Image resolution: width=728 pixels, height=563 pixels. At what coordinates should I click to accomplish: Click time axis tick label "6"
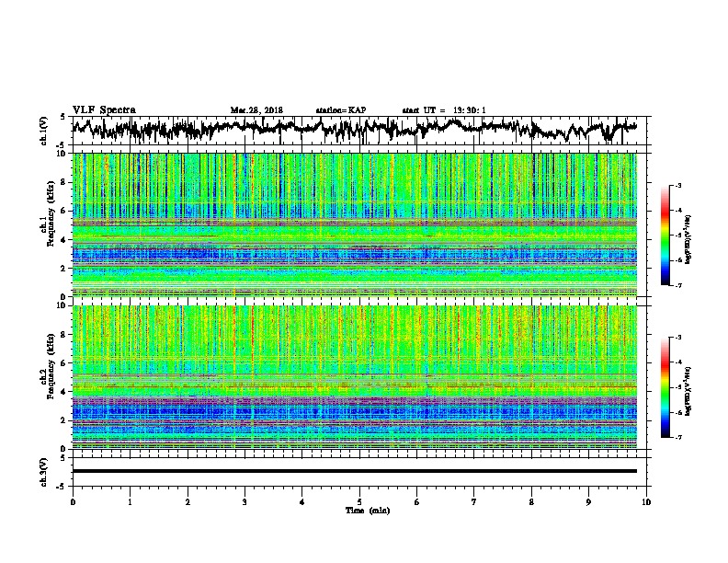coord(417,501)
